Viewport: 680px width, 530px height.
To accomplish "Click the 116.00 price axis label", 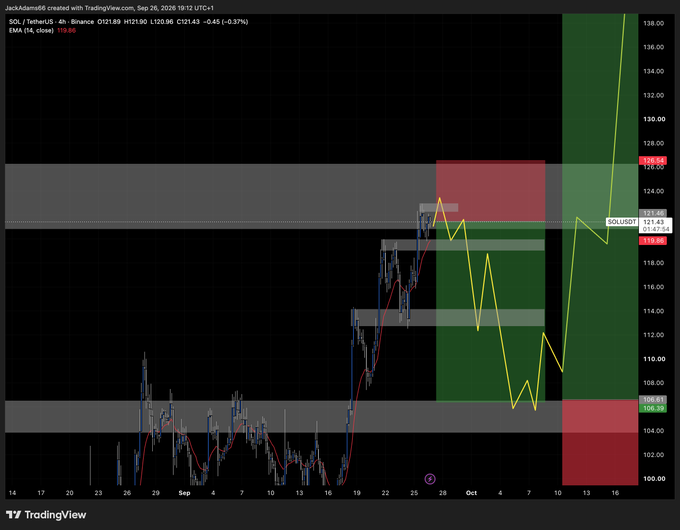I will tap(654, 287).
